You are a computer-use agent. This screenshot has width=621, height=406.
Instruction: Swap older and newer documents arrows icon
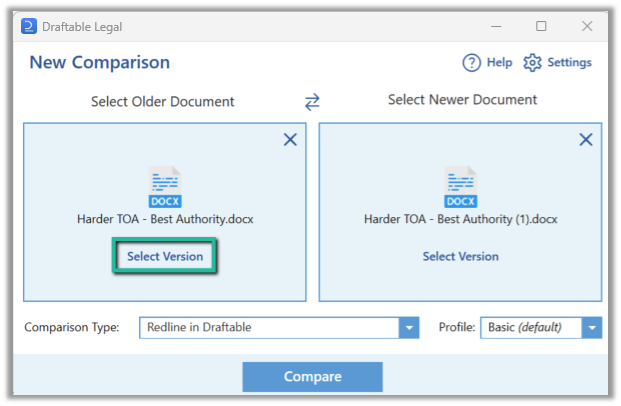pos(312,102)
